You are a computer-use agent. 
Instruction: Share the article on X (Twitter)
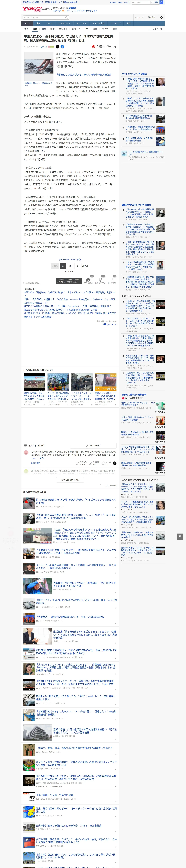pos(57,47)
